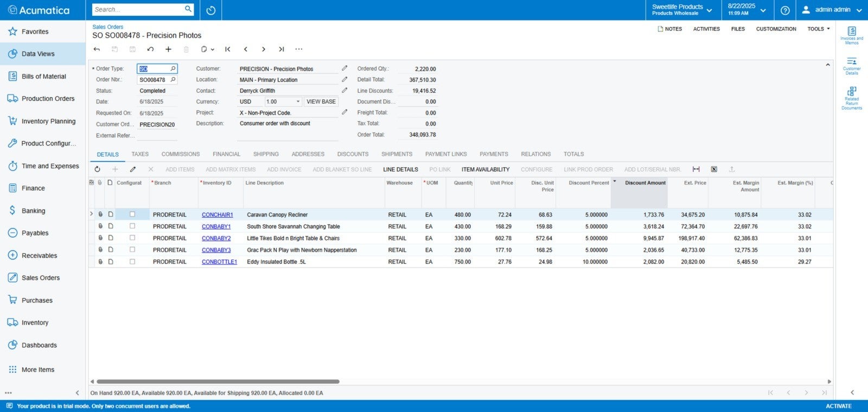Switch to the Taxes tab

(x=140, y=154)
